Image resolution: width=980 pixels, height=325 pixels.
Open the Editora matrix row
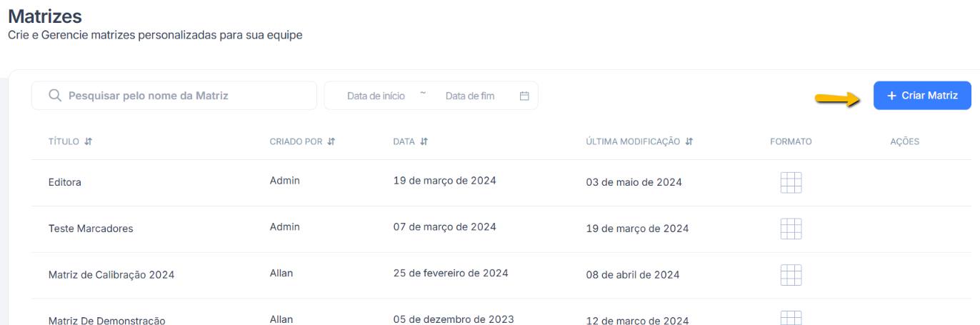[x=65, y=182]
